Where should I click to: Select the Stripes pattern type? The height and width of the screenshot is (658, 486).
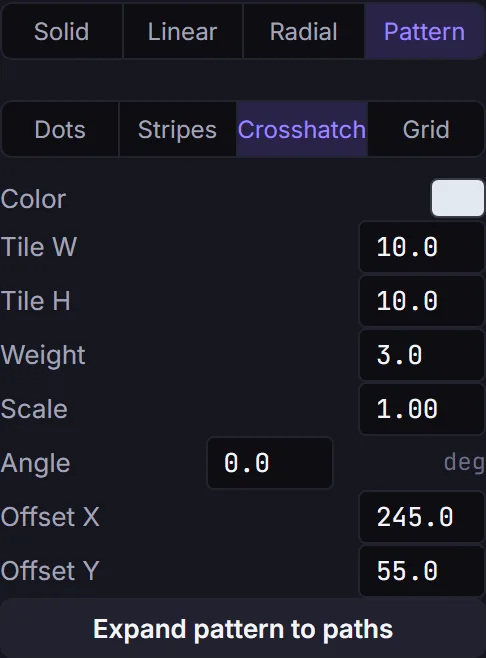pyautogui.click(x=177, y=129)
